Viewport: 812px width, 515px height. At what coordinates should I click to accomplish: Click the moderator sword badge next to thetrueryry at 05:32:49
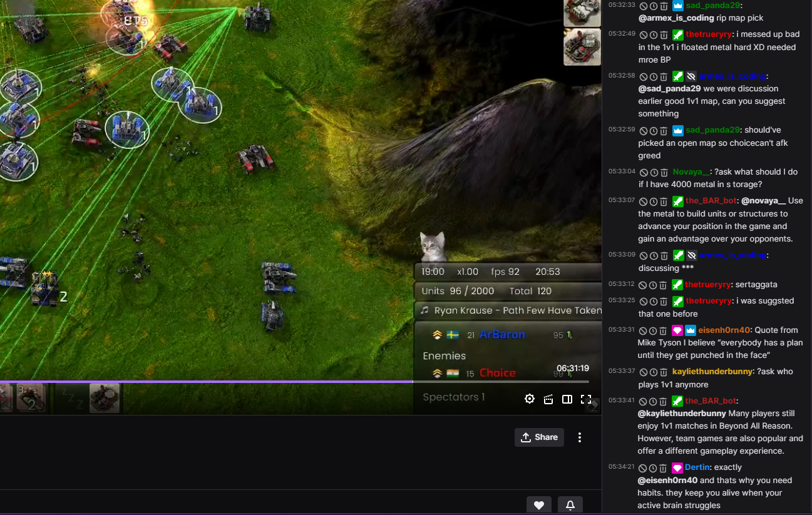tap(677, 34)
